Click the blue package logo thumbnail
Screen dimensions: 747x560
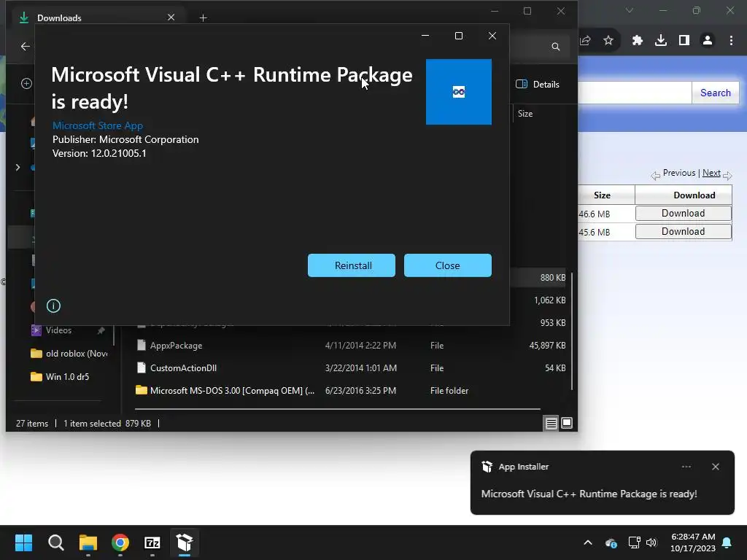[x=459, y=92]
